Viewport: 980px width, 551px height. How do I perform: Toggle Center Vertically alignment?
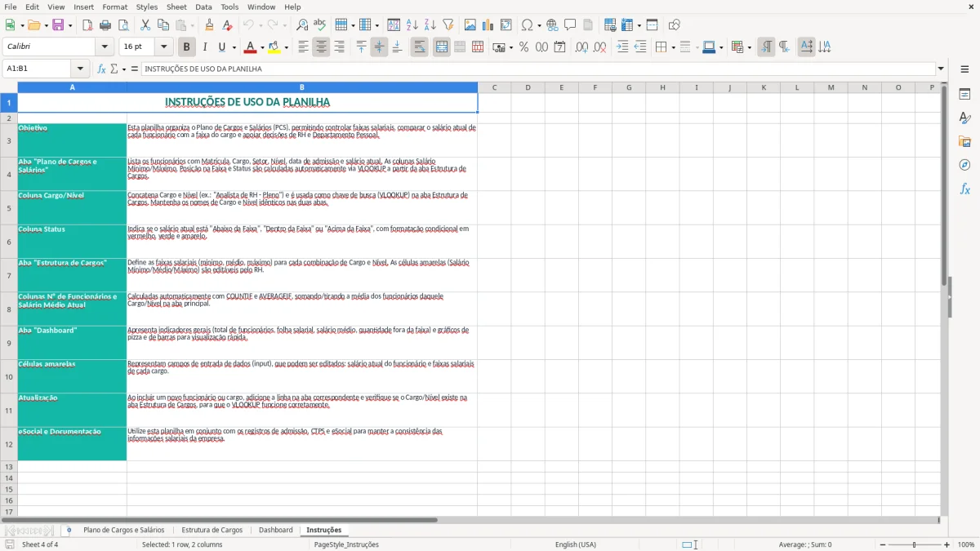pyautogui.click(x=379, y=47)
